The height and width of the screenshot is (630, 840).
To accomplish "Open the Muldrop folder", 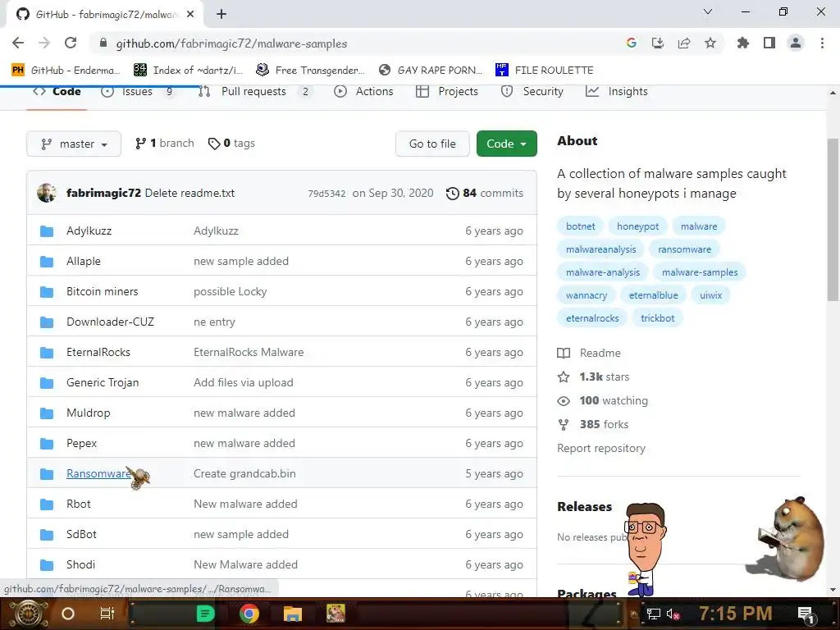I will 89,413.
